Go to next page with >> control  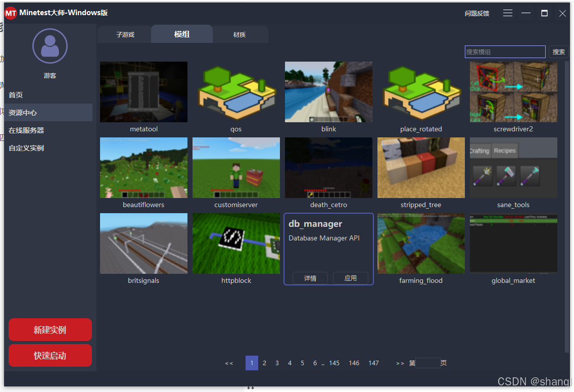(400, 363)
